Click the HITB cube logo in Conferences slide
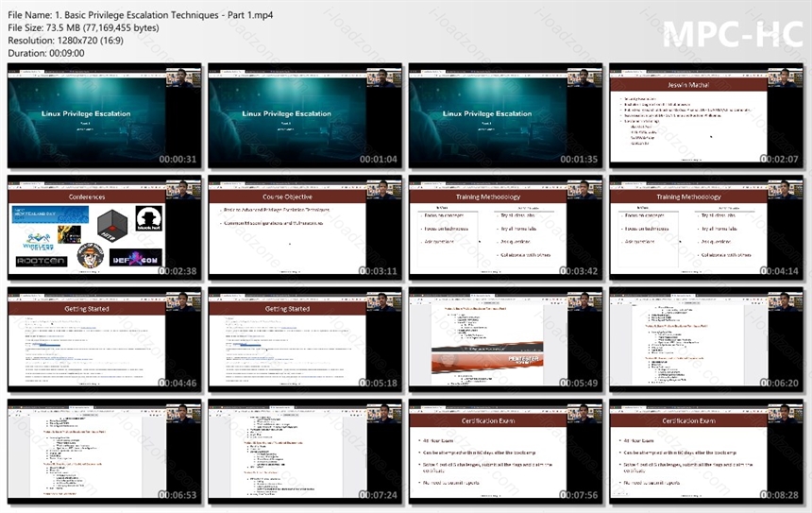The image size is (812, 513). point(112,226)
